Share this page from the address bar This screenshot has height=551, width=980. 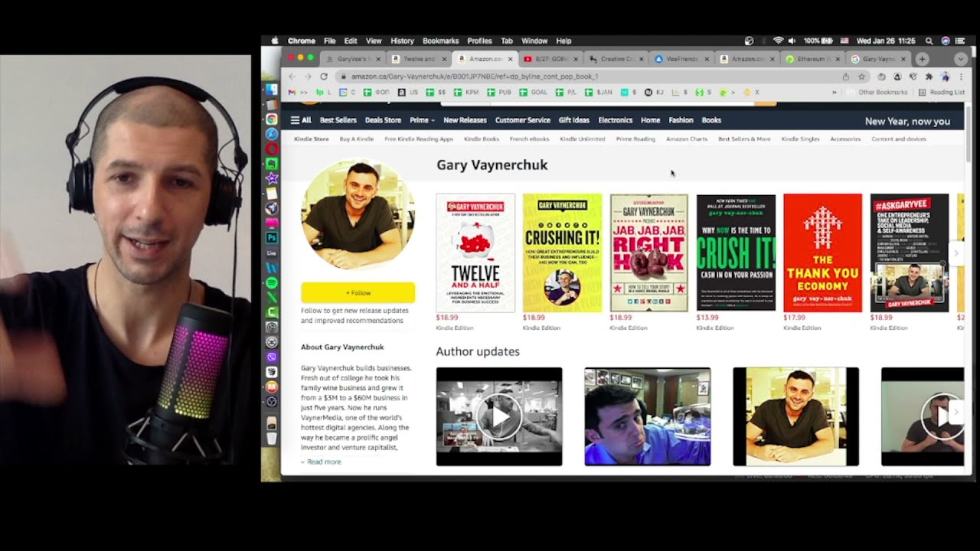point(845,77)
